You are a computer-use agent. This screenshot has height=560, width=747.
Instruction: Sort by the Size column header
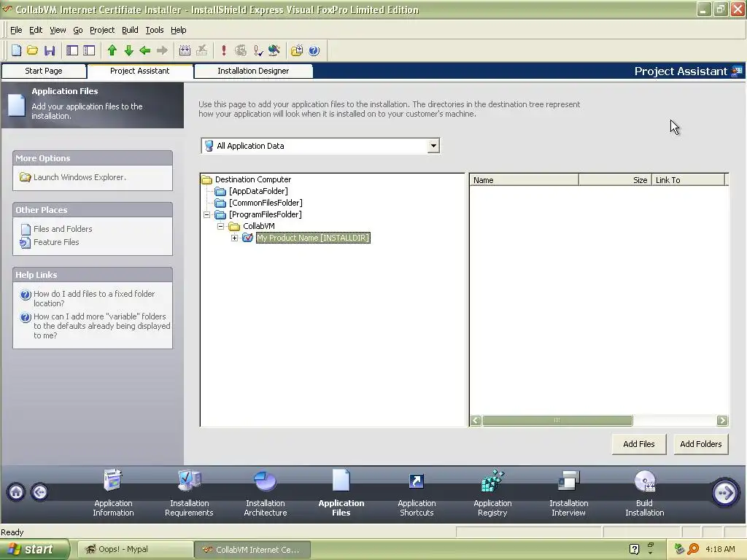pos(615,180)
